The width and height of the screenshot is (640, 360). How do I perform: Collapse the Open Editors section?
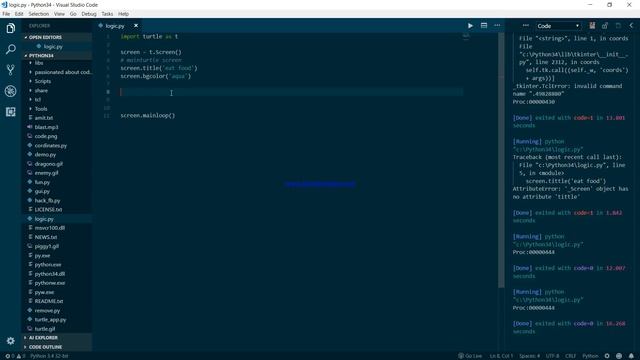coord(56,37)
